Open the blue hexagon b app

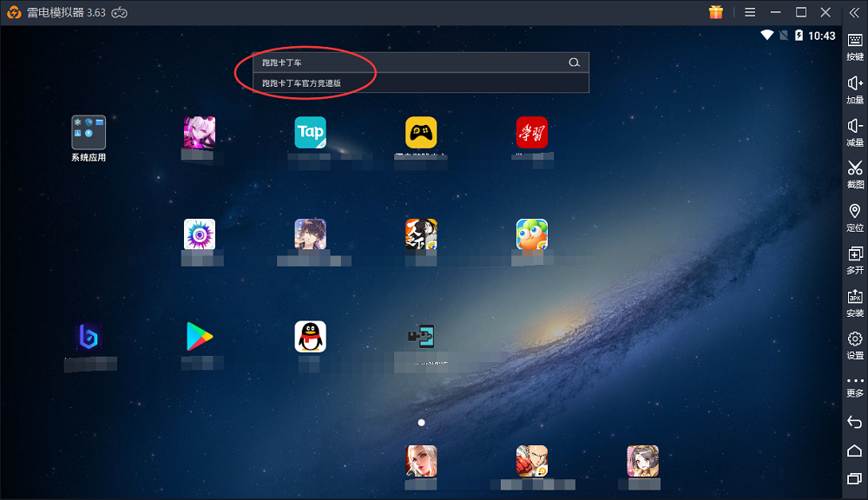(x=89, y=336)
